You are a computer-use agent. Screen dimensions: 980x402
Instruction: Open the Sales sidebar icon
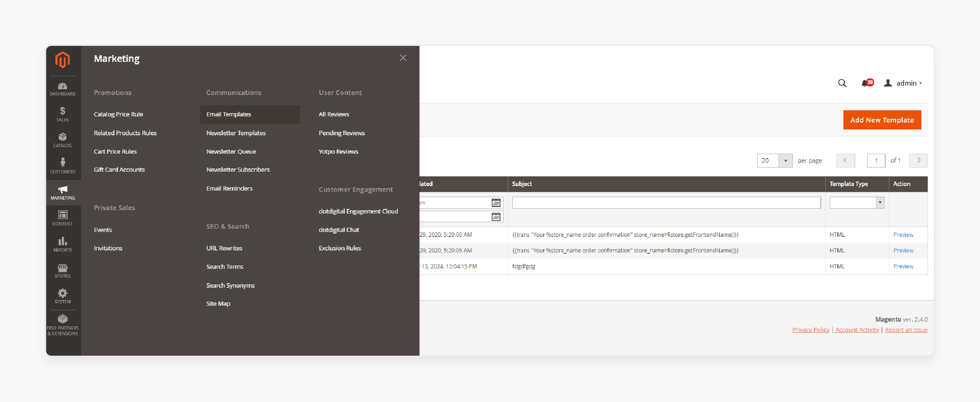[x=63, y=114]
